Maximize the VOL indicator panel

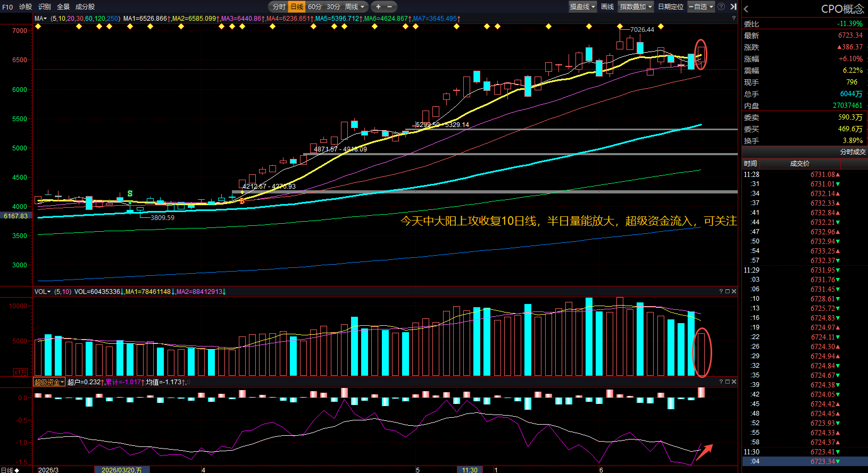728,291
